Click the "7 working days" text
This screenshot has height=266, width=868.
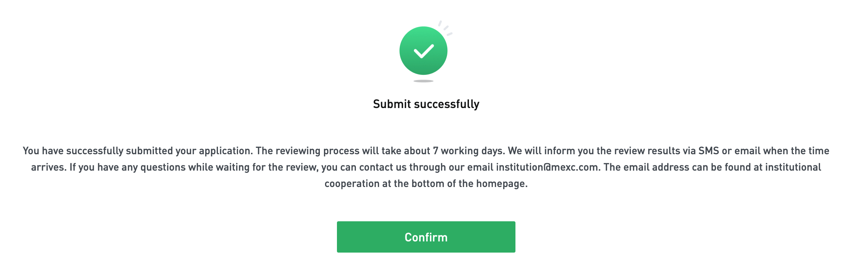click(x=469, y=151)
